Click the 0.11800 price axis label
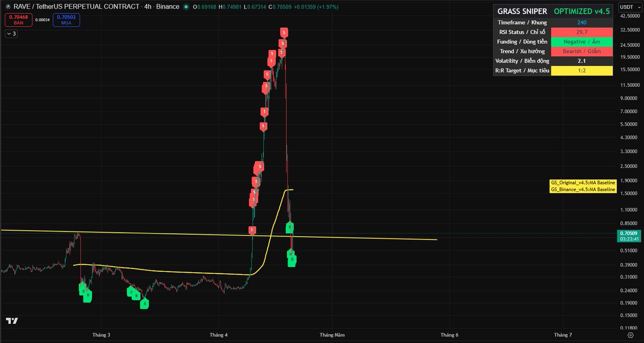644x343 pixels. click(630, 327)
